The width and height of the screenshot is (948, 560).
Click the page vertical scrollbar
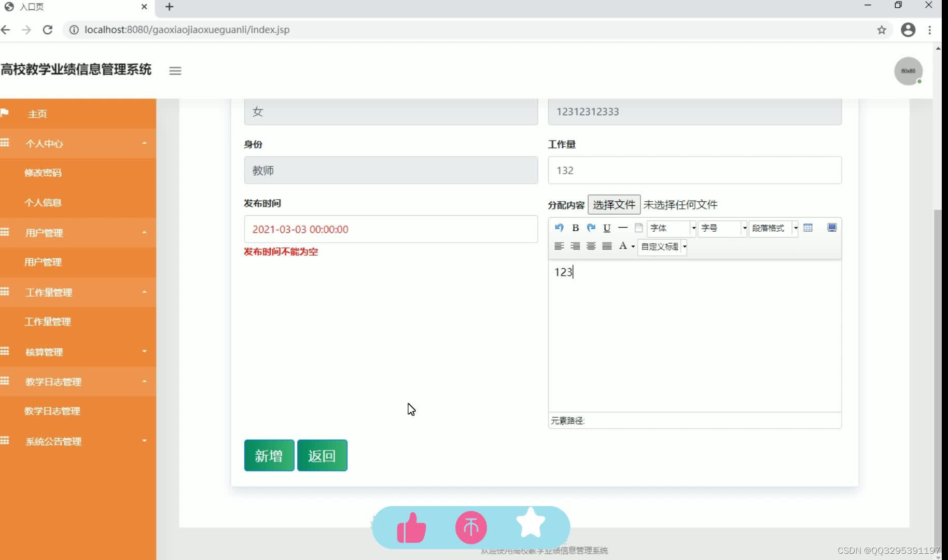click(x=938, y=382)
